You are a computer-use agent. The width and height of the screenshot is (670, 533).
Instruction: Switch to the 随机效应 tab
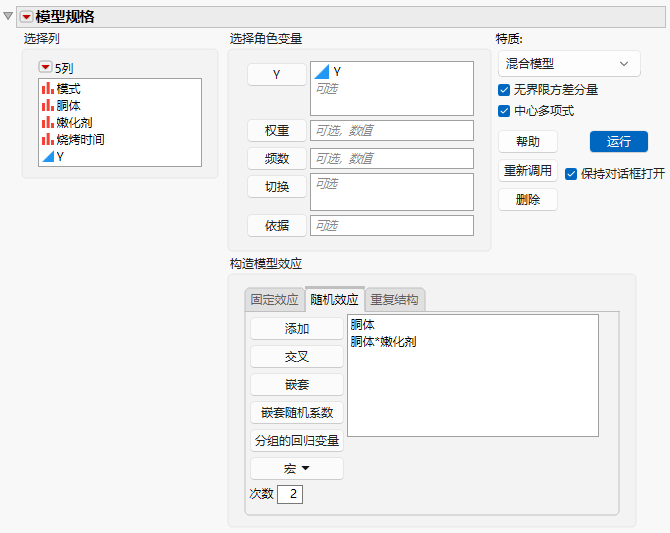point(334,299)
